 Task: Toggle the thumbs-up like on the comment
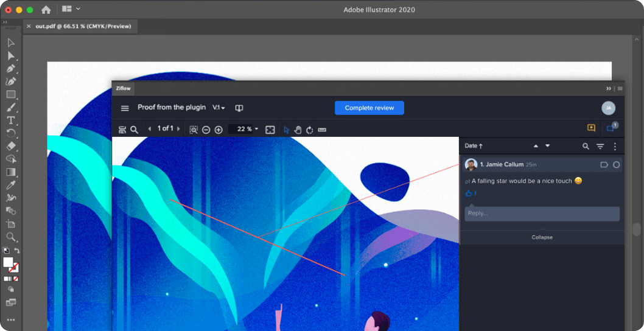pos(469,193)
